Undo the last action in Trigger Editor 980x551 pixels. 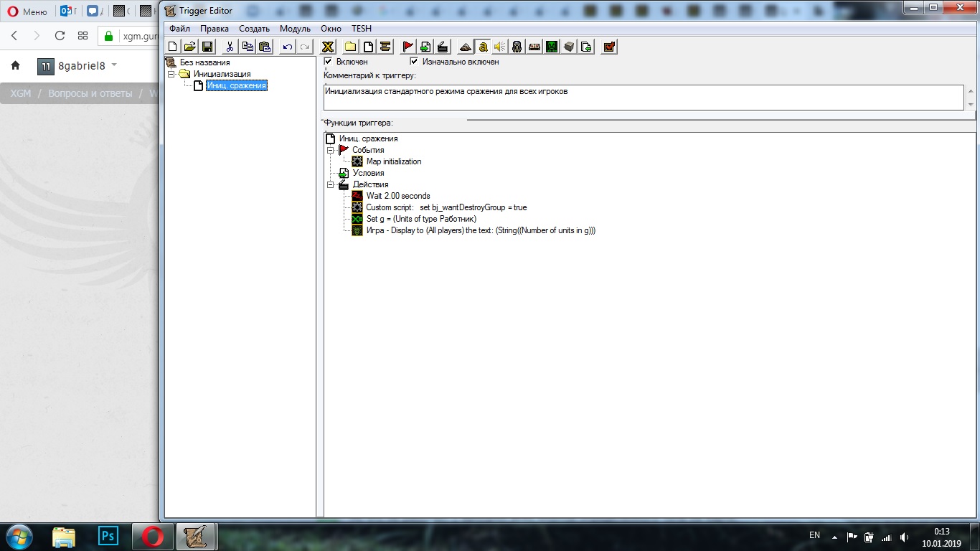click(288, 47)
